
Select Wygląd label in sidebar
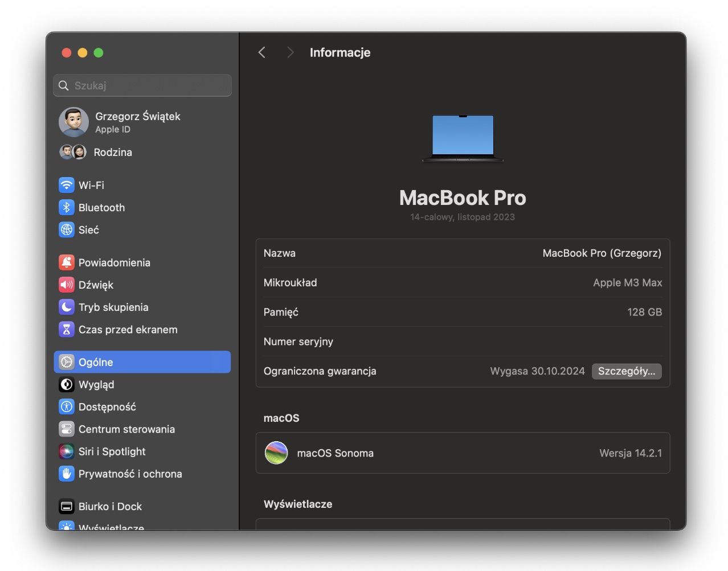(96, 385)
